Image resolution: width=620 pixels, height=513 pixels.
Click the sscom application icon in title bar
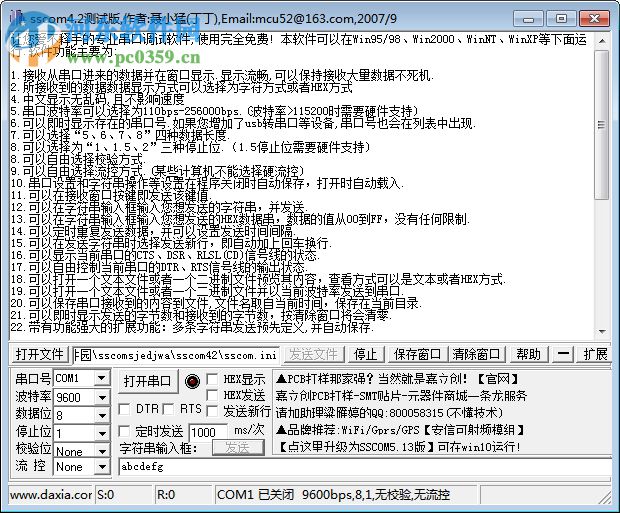(15, 18)
